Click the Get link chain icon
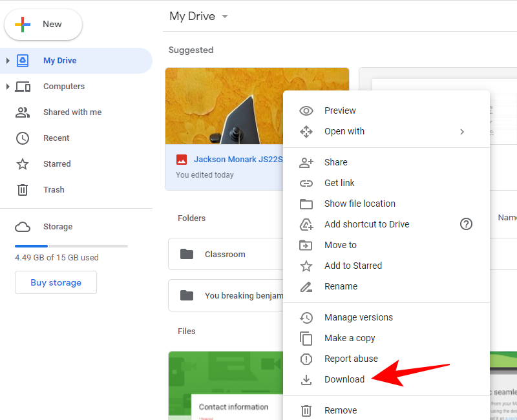Viewport: 517px width, 420px height. [x=306, y=183]
